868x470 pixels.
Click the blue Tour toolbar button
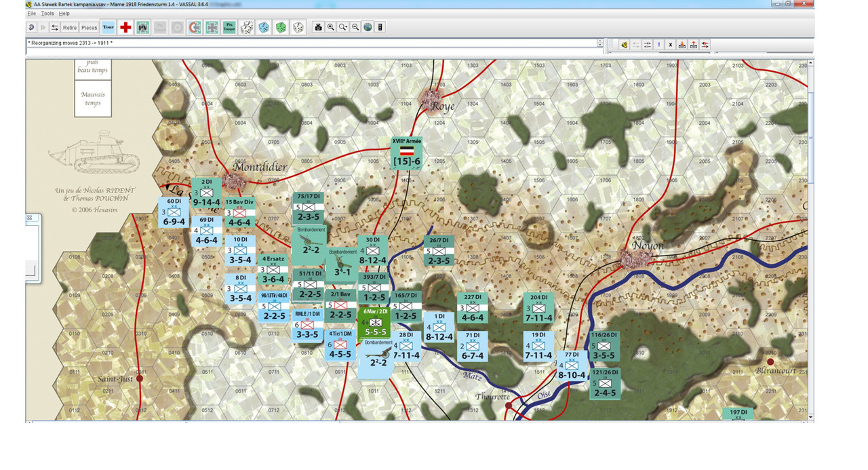pos(108,28)
